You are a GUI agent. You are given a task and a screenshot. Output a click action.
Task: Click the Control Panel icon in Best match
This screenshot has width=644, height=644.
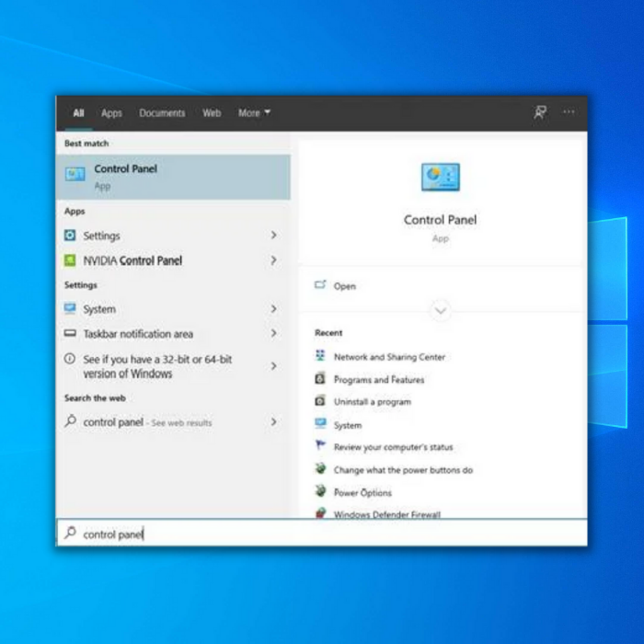(x=75, y=174)
